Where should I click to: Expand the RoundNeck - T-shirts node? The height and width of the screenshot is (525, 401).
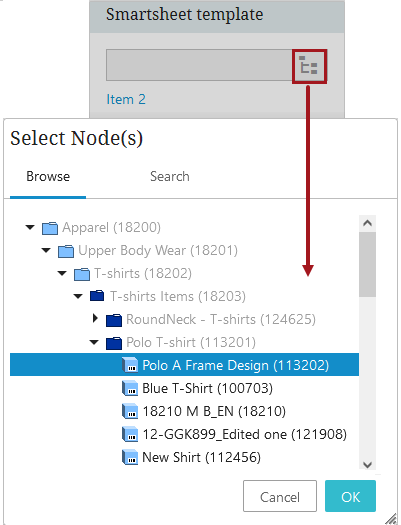[95, 318]
